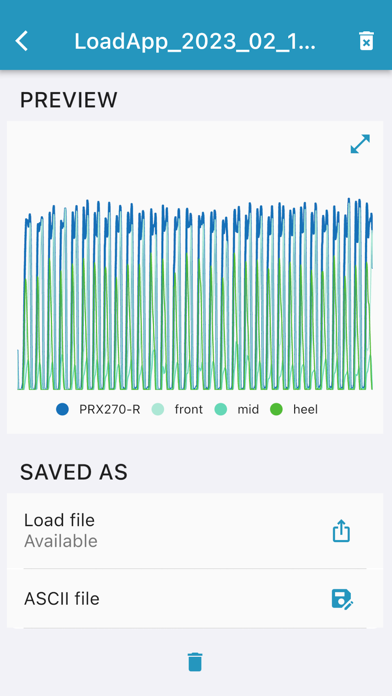The image size is (392, 696).
Task: Open the ASCII file row
Action: 195,599
